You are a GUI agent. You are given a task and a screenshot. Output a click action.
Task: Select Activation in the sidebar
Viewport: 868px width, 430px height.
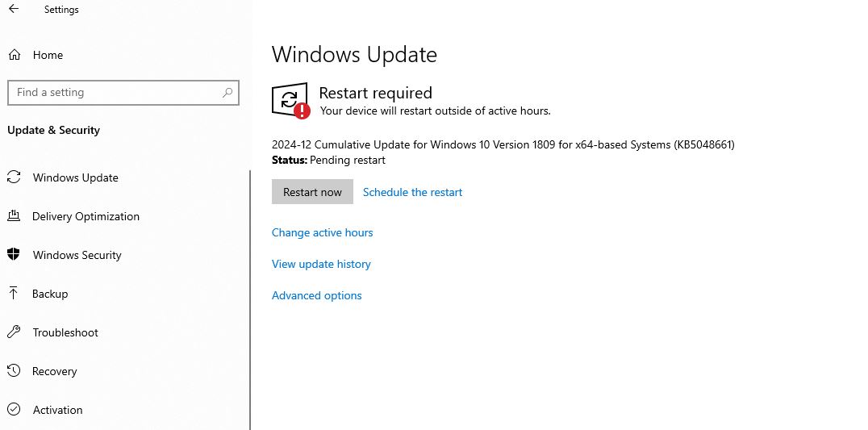point(57,410)
